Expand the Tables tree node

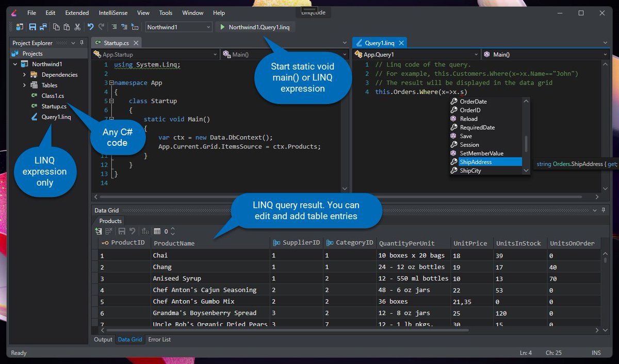24,85
